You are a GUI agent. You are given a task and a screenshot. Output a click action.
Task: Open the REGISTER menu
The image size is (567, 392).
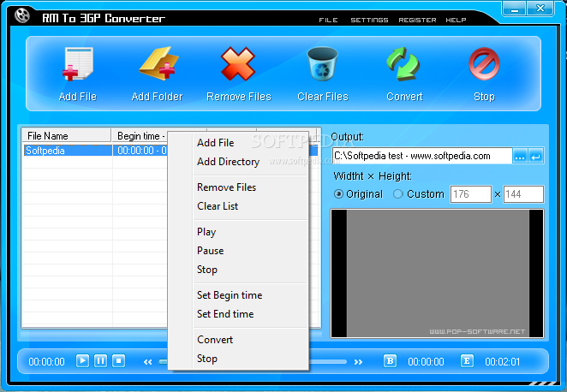coord(417,20)
